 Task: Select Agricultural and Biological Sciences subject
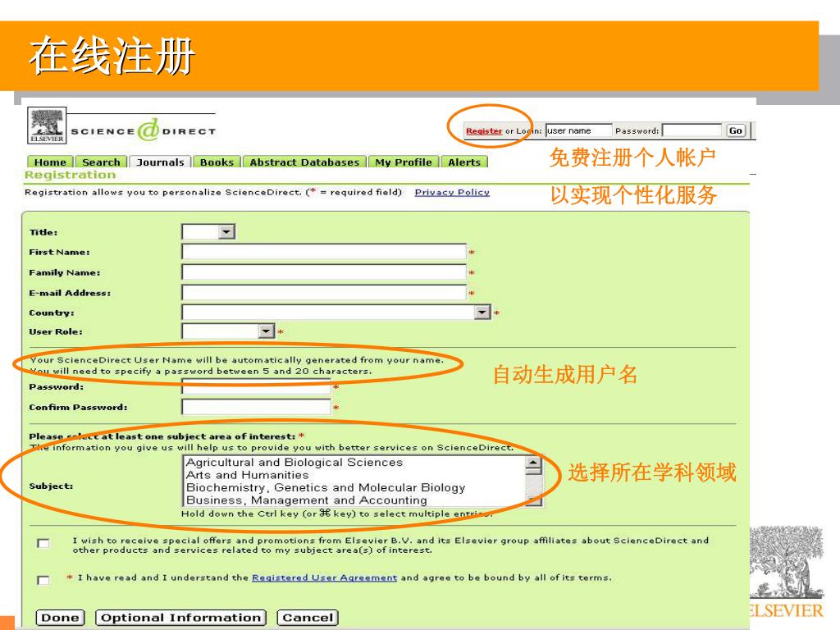[x=294, y=463]
